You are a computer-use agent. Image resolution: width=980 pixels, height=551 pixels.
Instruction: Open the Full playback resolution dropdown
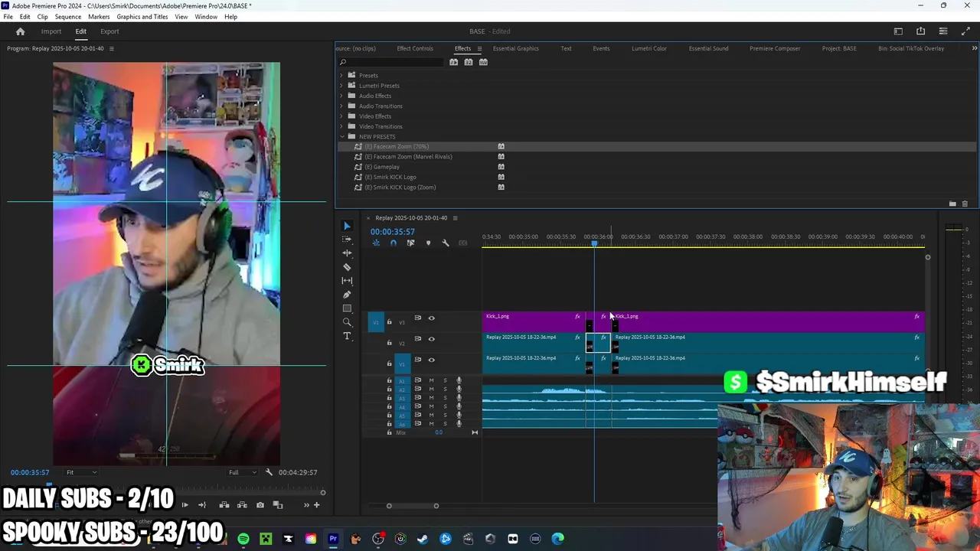point(243,472)
